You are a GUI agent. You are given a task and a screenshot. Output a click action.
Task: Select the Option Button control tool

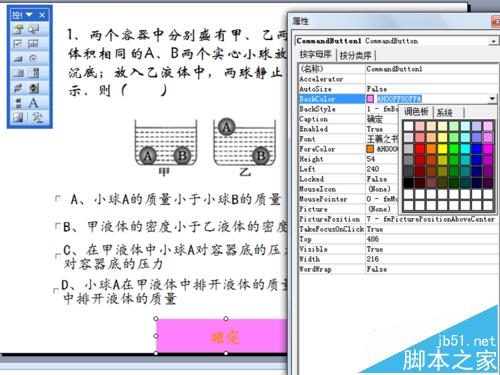tap(34, 59)
